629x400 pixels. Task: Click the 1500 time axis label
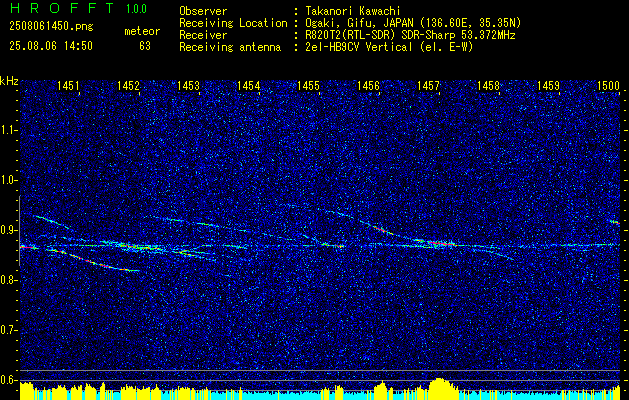[x=608, y=85]
